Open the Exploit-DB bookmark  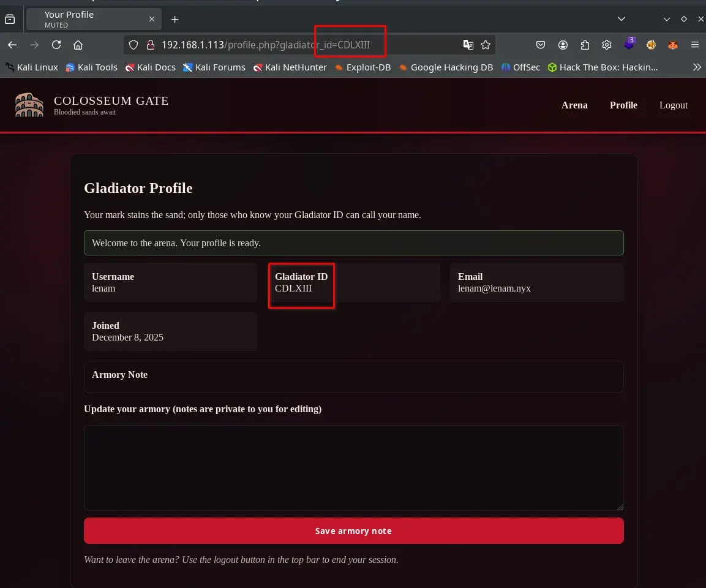[362, 67]
